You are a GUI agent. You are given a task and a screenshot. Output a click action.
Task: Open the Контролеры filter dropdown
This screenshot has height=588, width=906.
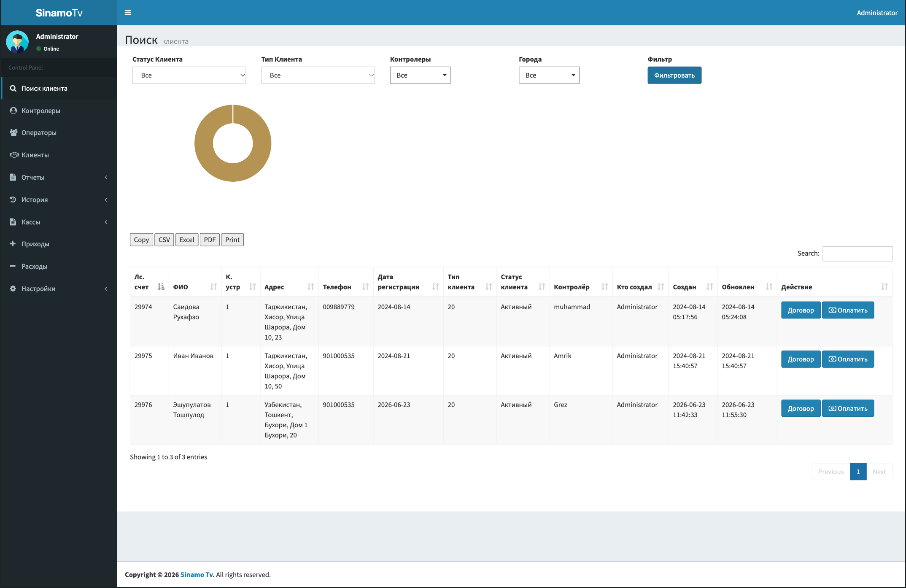click(420, 75)
